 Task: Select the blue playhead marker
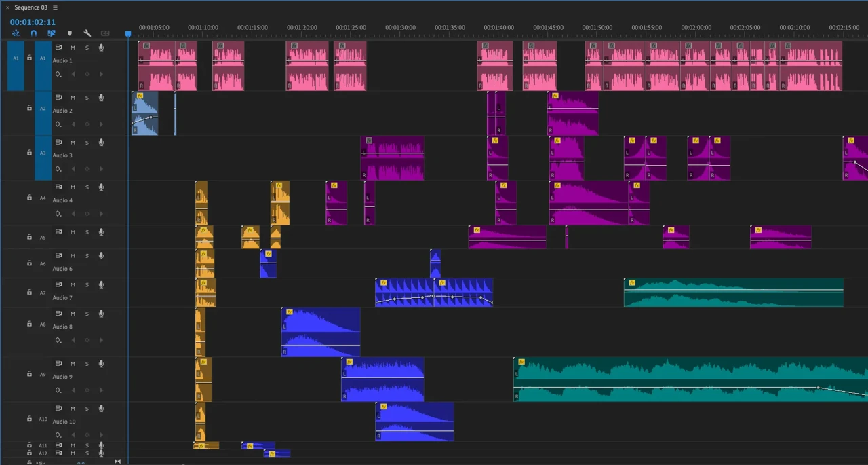click(x=127, y=34)
